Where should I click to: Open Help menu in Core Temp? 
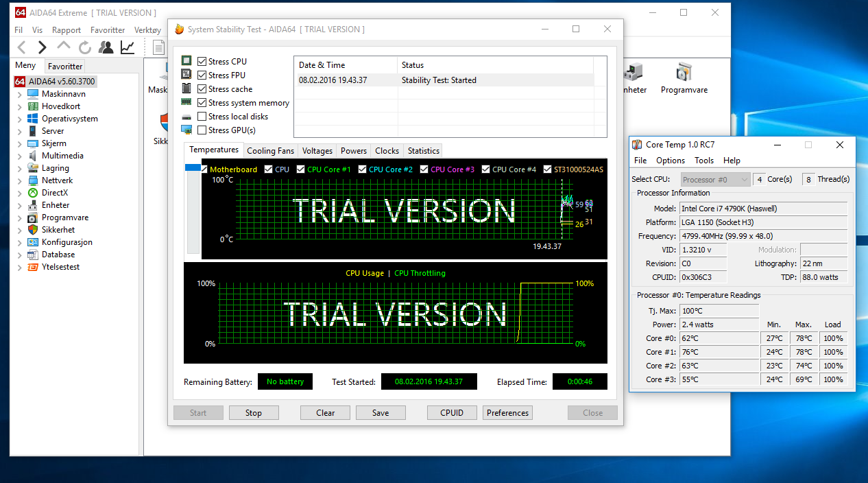[x=732, y=161]
